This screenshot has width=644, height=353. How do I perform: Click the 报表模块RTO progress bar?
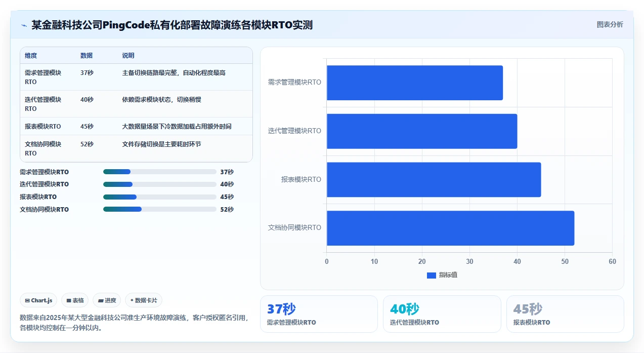coord(159,197)
